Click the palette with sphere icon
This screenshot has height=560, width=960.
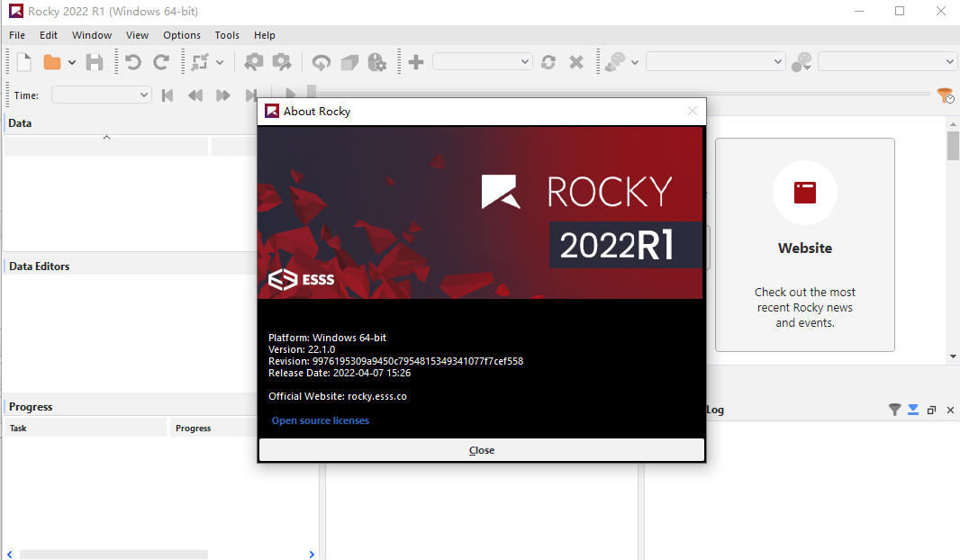point(802,62)
